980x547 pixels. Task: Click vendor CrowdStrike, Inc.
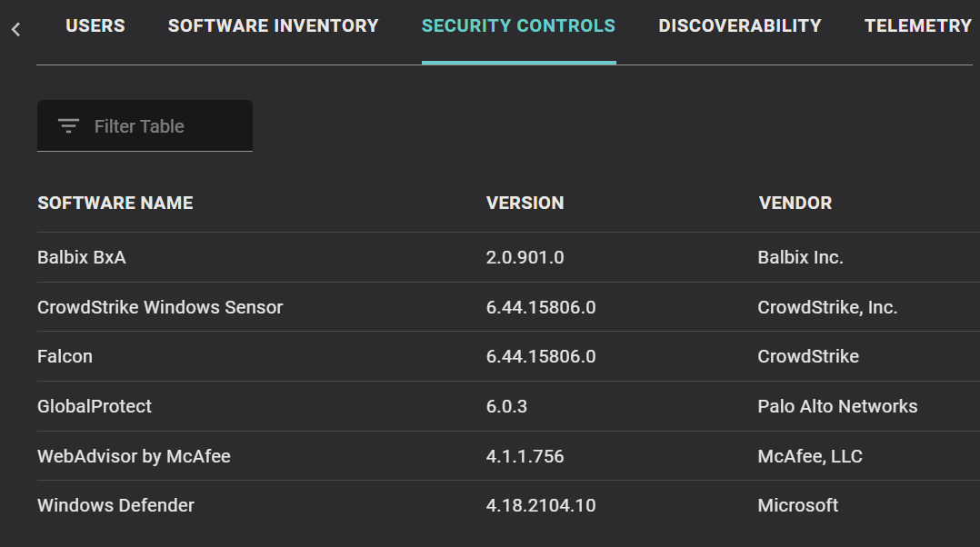(x=827, y=307)
